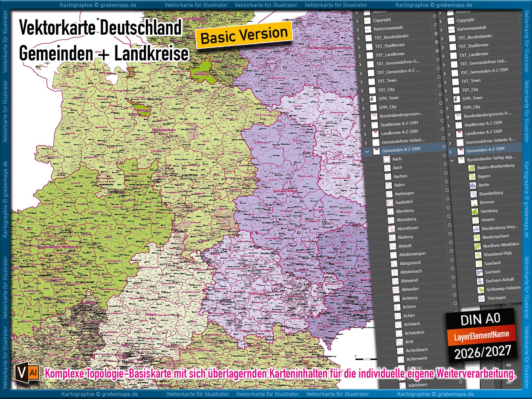Click the Thüringen layer color thumbnail
532x399 pixels.
(x=482, y=299)
